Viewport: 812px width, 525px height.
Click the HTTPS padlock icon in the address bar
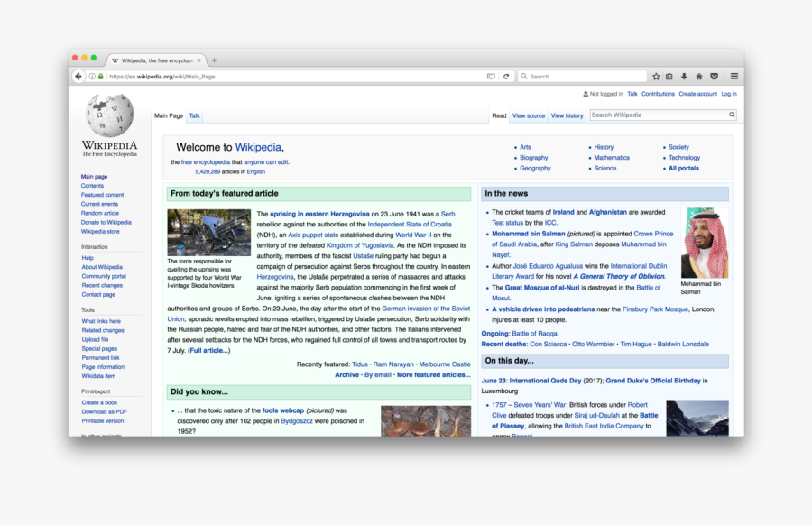(x=99, y=76)
